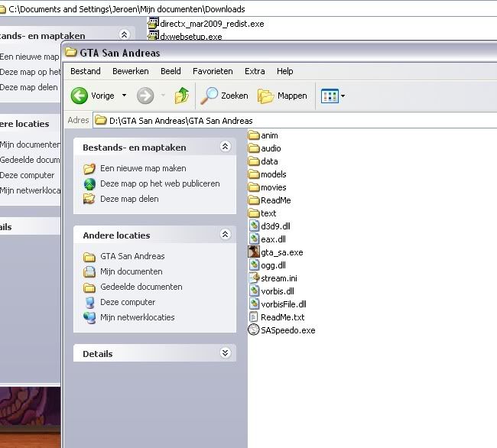
Task: Click Downloads window address path field
Action: (248, 9)
